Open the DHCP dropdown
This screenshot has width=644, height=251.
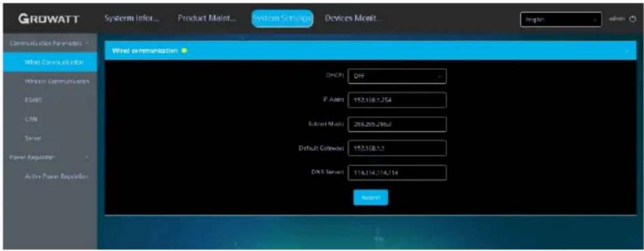point(397,76)
